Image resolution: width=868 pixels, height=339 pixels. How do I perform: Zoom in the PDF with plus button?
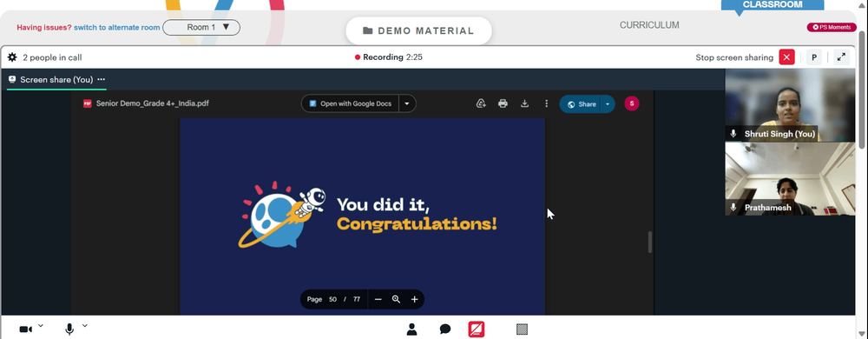[414, 299]
